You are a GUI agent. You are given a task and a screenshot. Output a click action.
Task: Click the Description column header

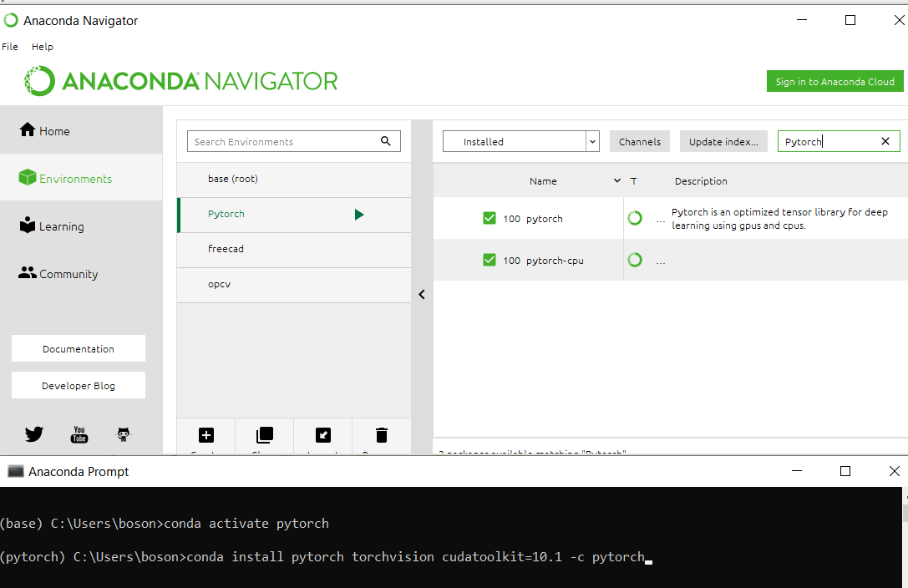tap(701, 181)
